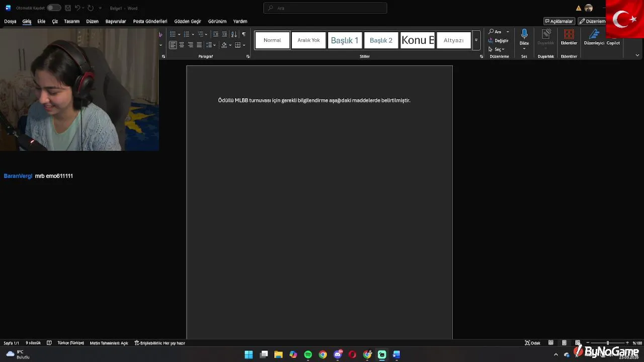Open the Dosya menu
Screen dimensions: 644x362
click(10, 22)
